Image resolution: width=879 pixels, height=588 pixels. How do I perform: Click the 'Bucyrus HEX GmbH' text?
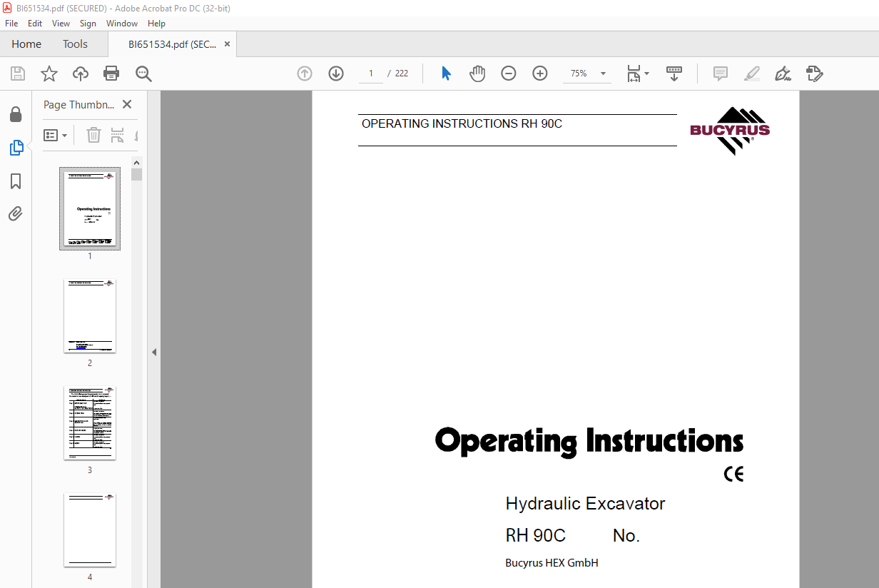tap(552, 563)
